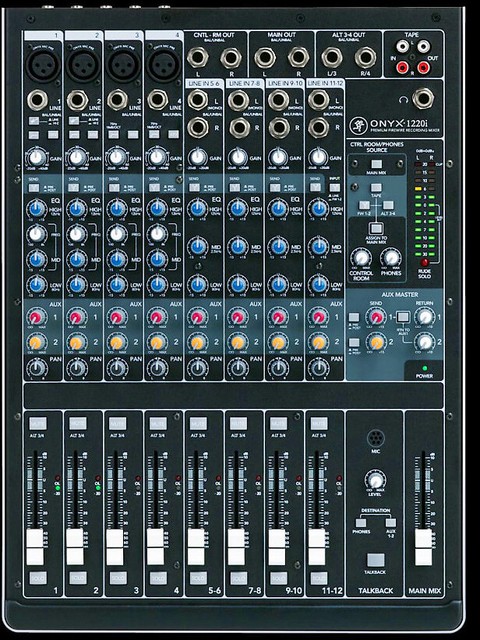Click the channel 1 XLR mic input

pos(44,65)
